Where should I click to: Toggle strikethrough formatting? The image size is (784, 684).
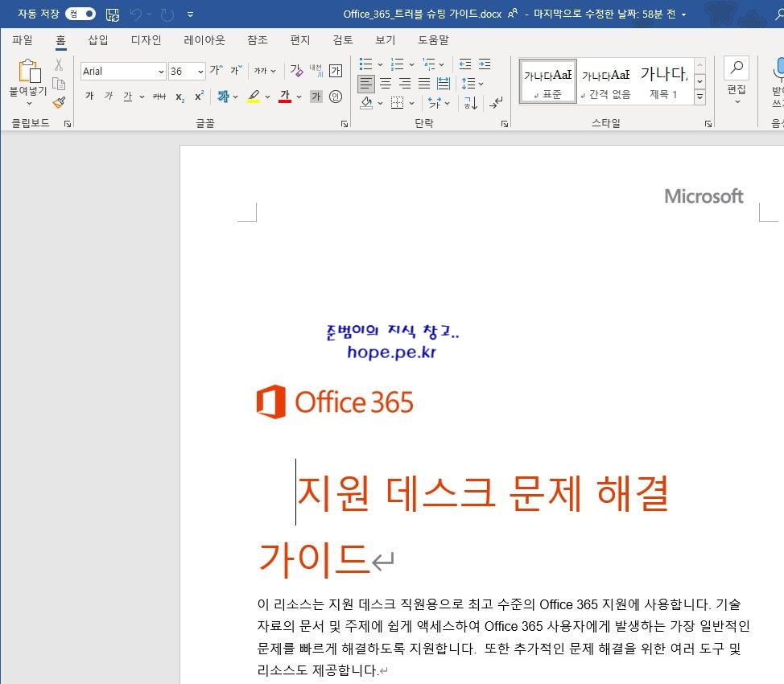159,97
